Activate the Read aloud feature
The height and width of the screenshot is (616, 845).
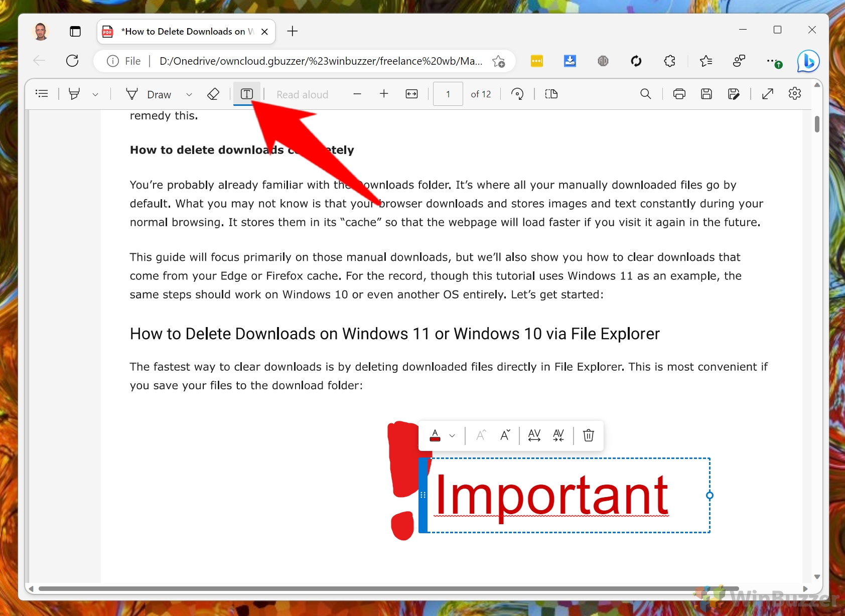pyautogui.click(x=302, y=94)
